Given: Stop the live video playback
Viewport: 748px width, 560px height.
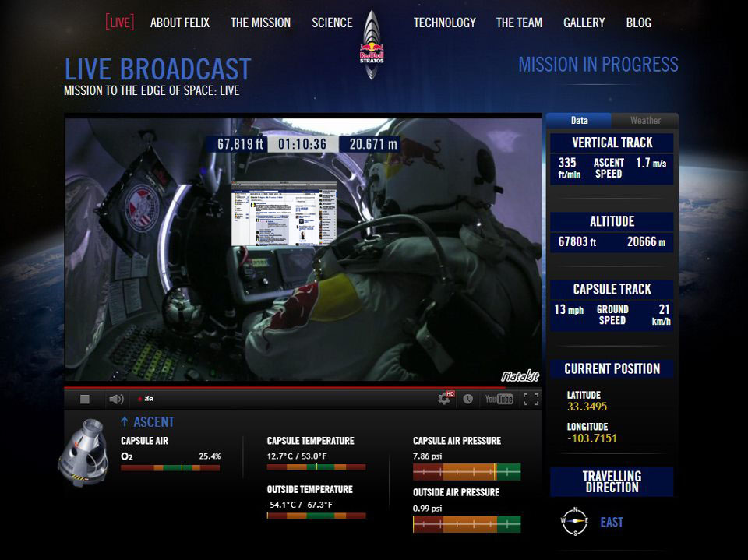Looking at the screenshot, I should tap(84, 399).
